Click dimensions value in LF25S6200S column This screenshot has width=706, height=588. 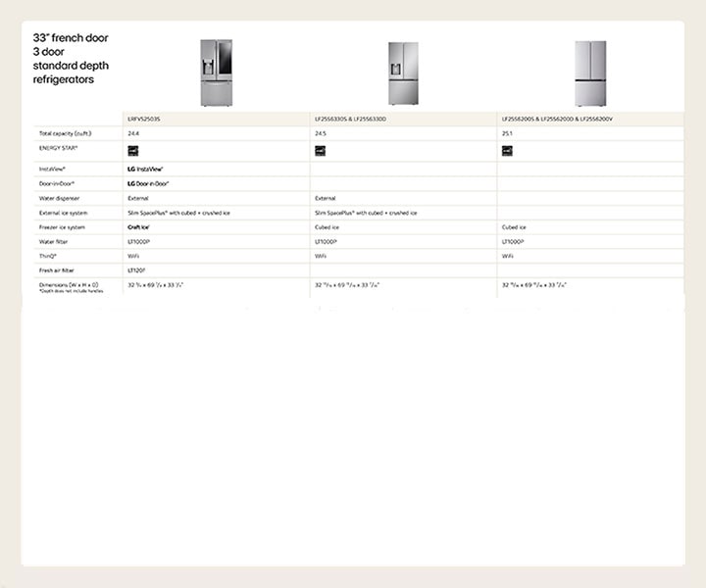point(534,285)
